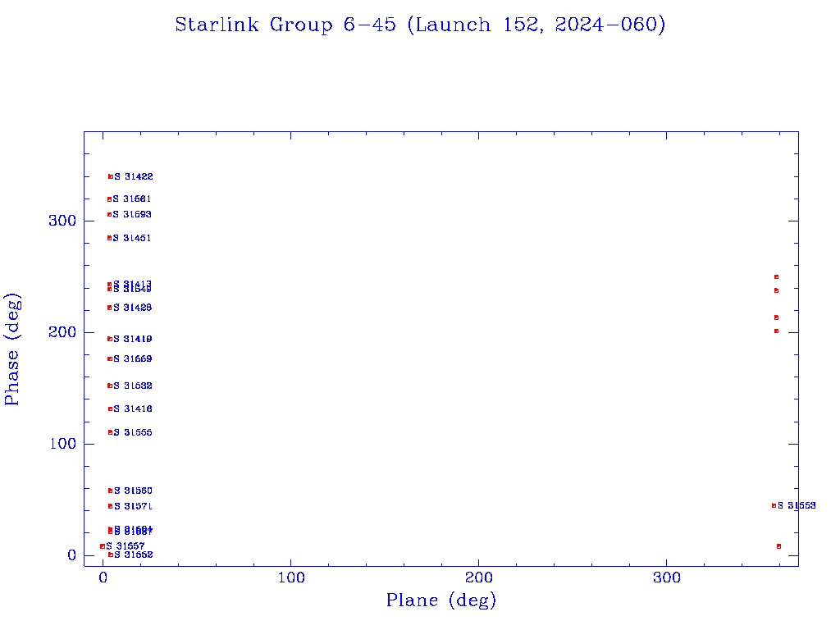Click the data label "S 31555"
Image resolution: width=840 pixels, height=630 pixels.
pos(134,433)
